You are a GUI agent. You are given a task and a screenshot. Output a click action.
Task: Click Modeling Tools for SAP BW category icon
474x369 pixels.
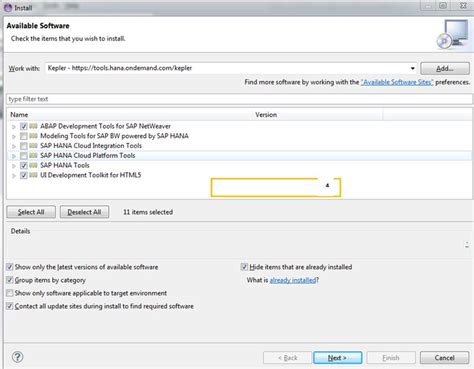pyautogui.click(x=33, y=136)
